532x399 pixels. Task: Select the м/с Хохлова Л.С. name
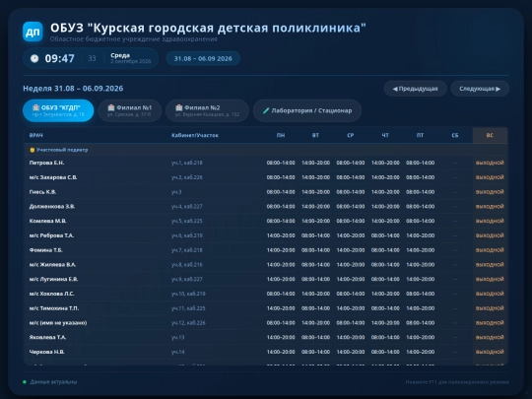click(52, 295)
